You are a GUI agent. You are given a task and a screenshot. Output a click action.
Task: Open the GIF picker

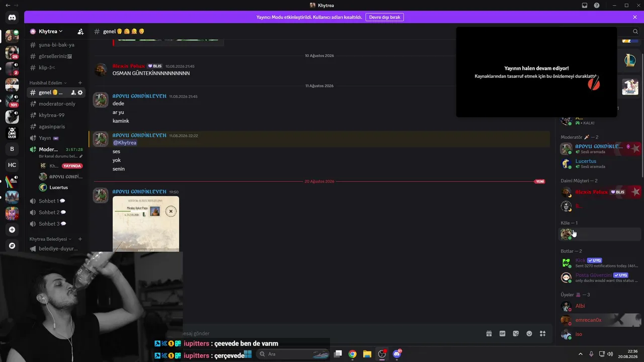pos(502,333)
